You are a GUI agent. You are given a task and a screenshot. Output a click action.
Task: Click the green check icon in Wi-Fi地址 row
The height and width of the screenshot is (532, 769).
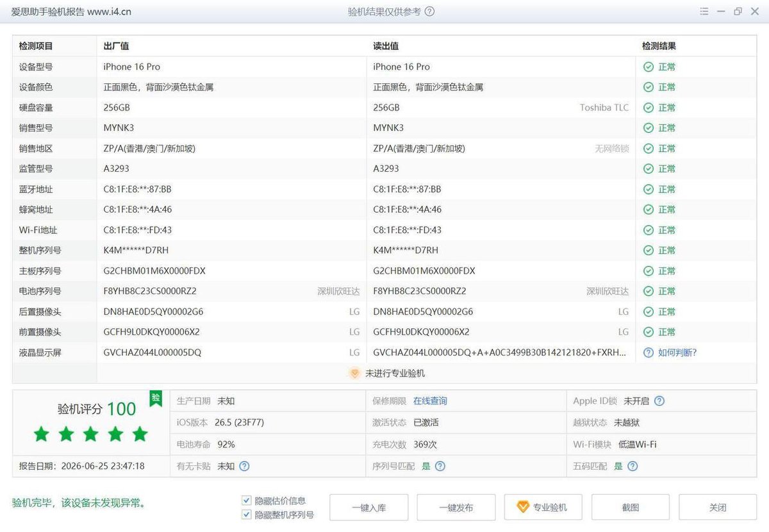(x=649, y=230)
